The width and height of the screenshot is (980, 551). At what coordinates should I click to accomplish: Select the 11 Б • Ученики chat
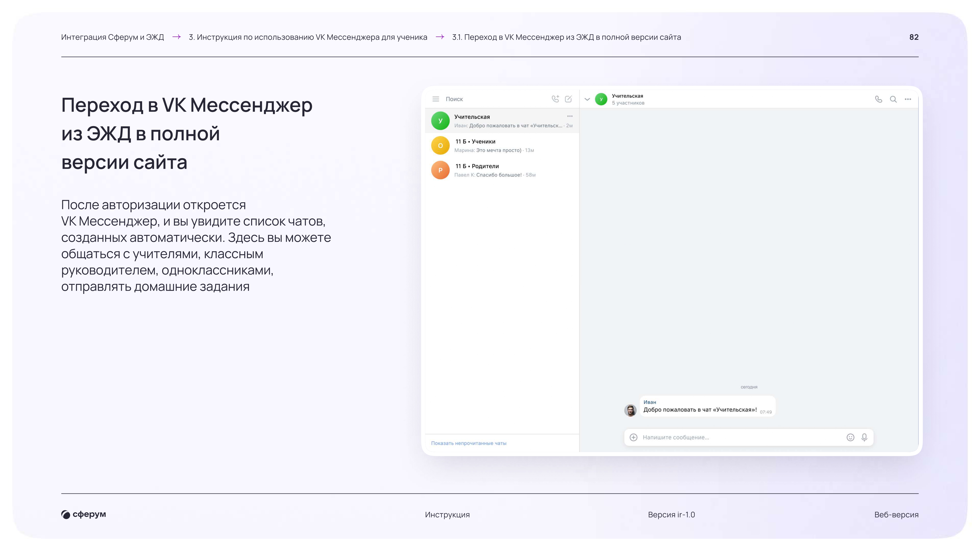[x=502, y=145]
